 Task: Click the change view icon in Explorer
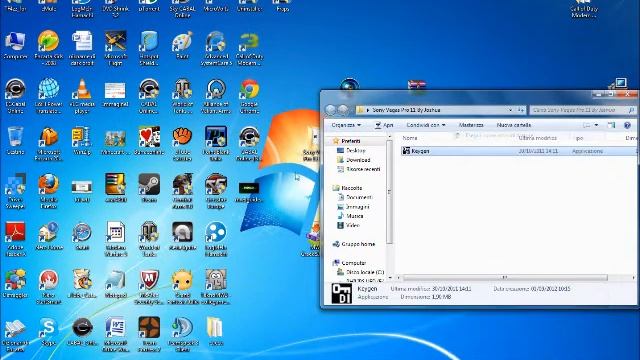[x=587, y=125]
